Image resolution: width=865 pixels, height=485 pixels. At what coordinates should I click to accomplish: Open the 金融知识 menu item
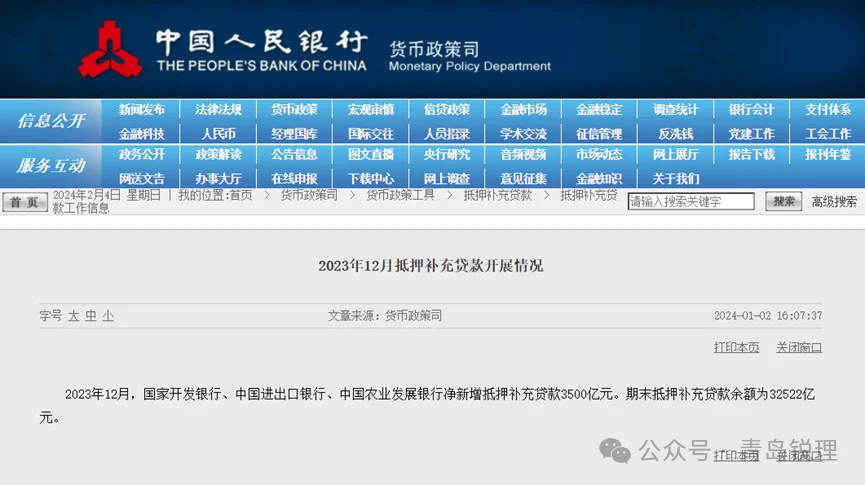[599, 179]
